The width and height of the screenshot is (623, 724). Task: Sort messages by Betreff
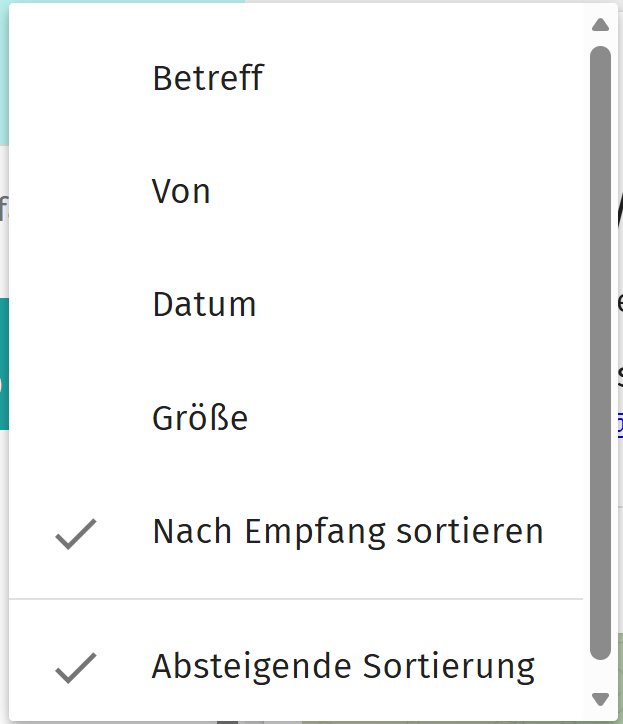click(207, 78)
